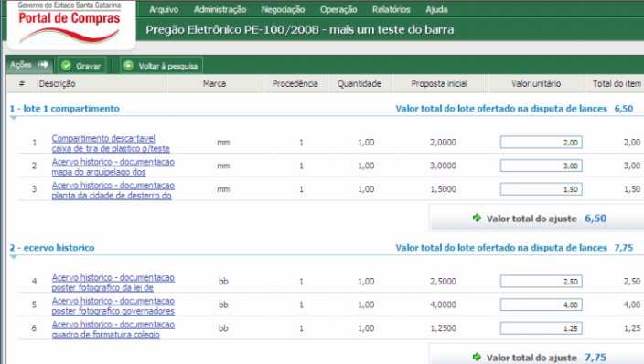Click adjustment total 6,50 for lot 1
Viewport: 644px width, 364px height.
tap(596, 219)
